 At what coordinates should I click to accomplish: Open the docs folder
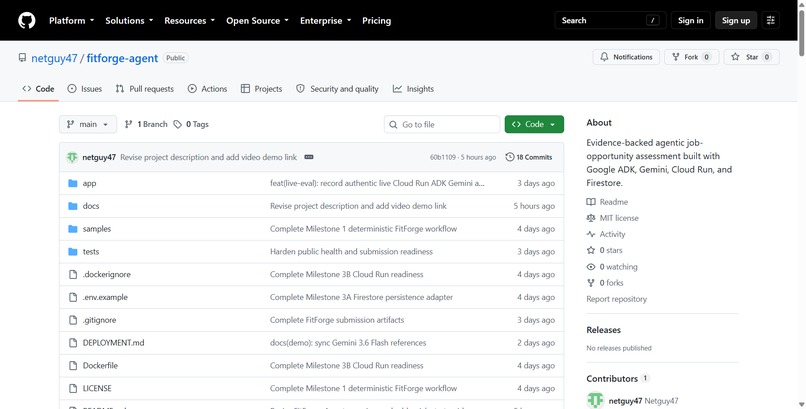coord(91,206)
